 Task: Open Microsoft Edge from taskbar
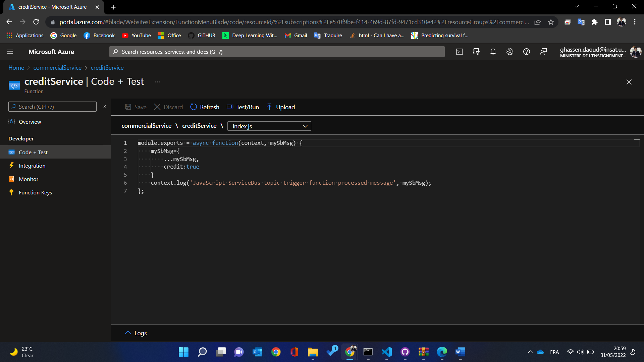pyautogui.click(x=442, y=352)
